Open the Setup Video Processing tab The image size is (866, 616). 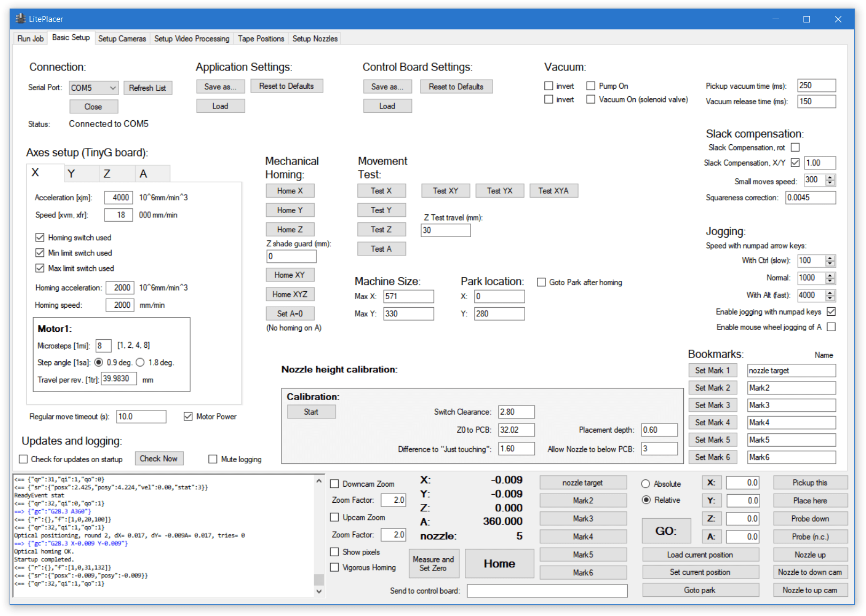click(192, 38)
